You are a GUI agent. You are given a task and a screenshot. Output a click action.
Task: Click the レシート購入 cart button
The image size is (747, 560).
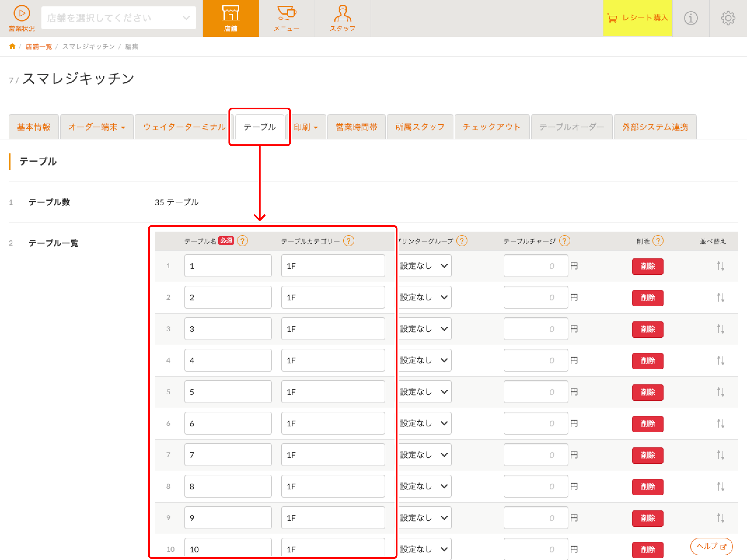[638, 18]
